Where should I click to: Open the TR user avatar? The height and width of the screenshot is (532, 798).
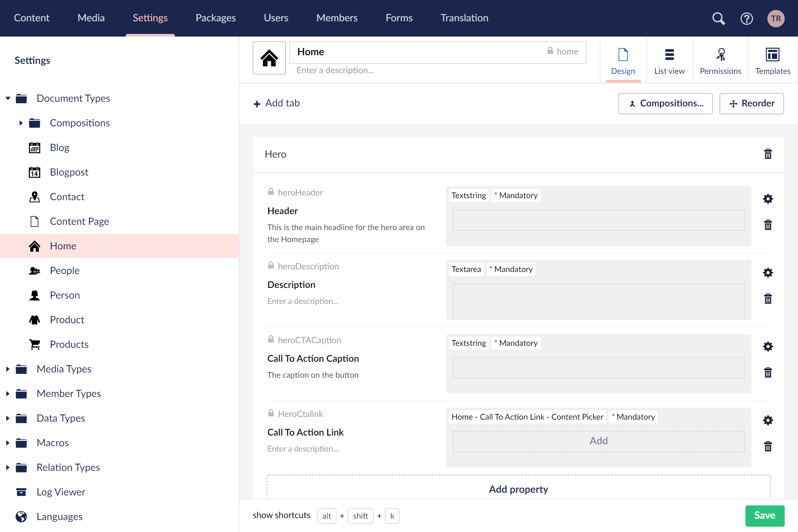pos(776,18)
